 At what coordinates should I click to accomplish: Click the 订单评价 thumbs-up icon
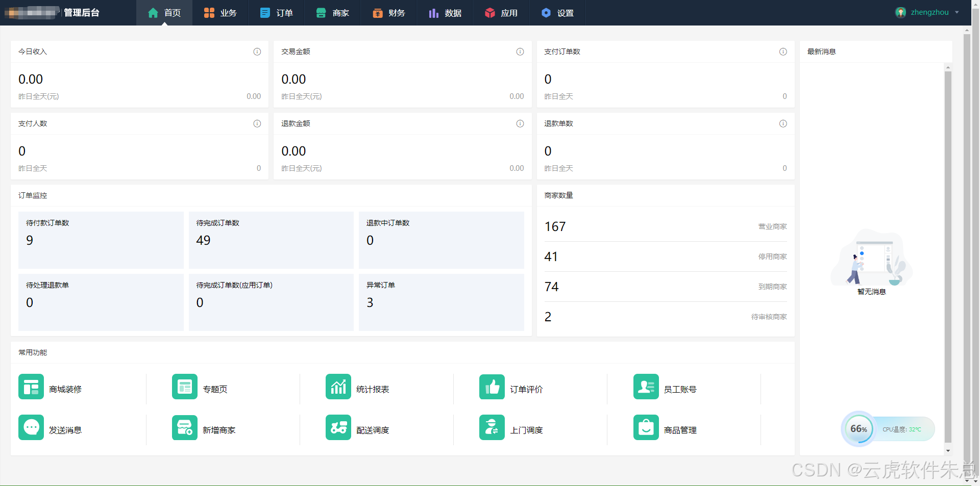coord(492,387)
